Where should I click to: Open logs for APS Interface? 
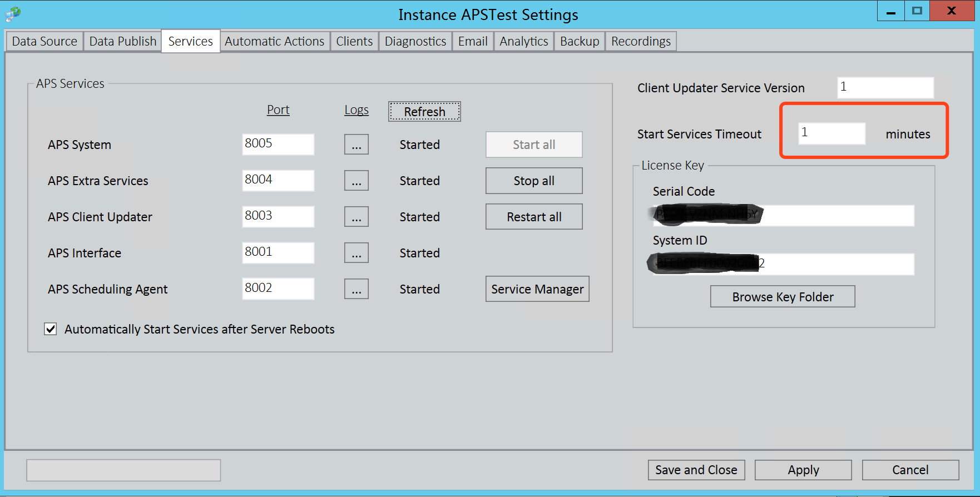point(356,253)
